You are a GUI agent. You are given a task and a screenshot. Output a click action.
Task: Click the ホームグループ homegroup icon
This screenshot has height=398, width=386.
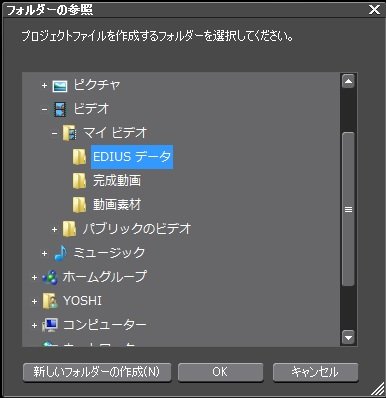click(x=50, y=277)
